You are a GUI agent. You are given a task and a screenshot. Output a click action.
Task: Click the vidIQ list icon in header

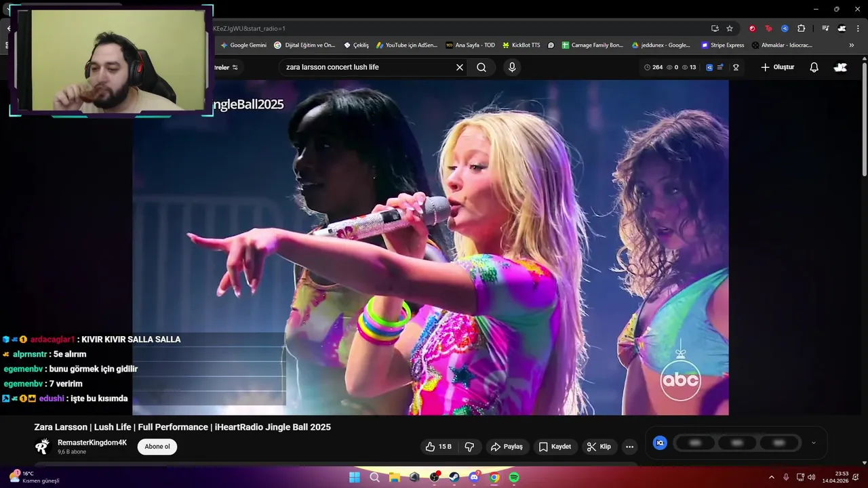[720, 67]
